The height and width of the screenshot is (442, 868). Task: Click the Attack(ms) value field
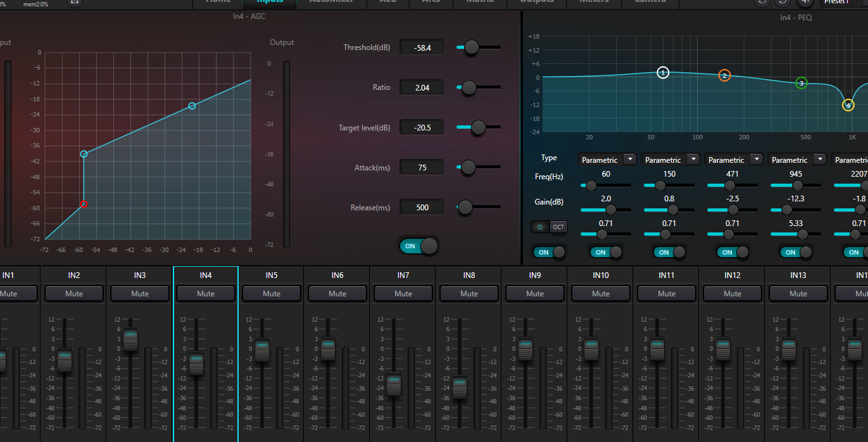click(422, 168)
